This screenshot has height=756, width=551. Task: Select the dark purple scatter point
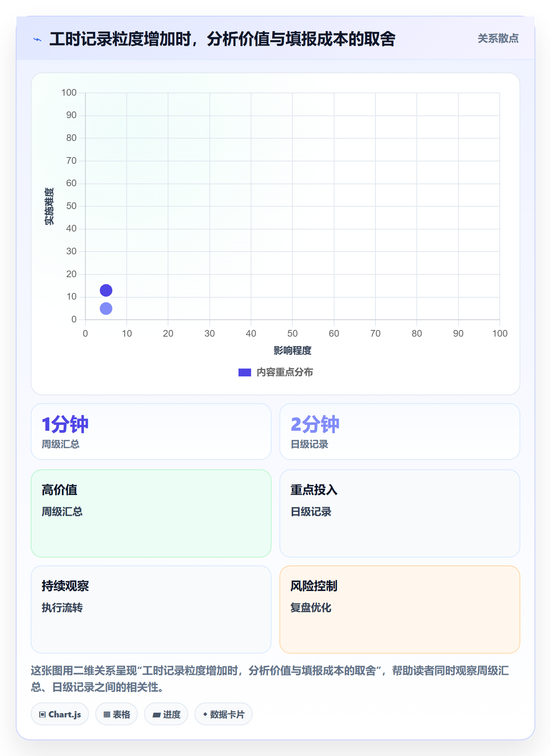click(106, 291)
